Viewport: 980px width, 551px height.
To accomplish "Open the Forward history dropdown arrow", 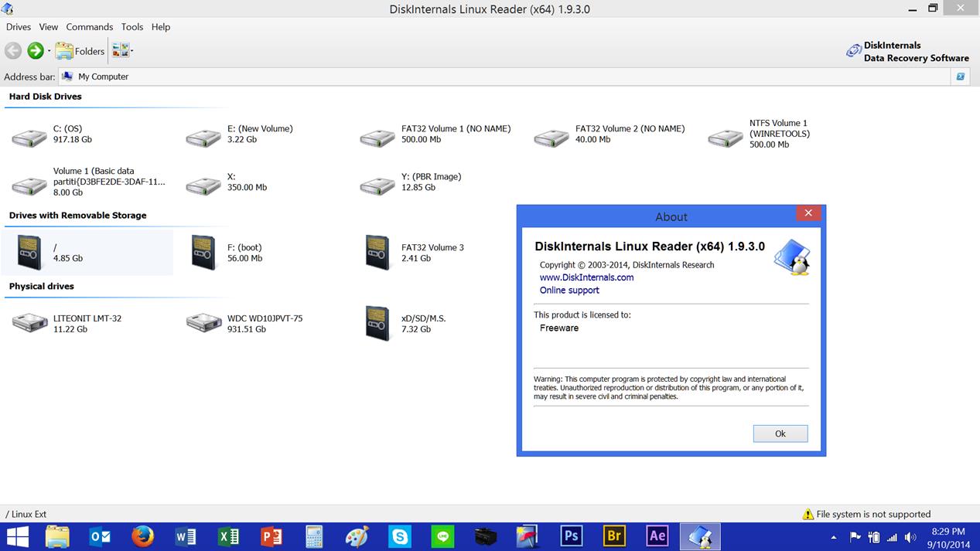I will (x=49, y=51).
